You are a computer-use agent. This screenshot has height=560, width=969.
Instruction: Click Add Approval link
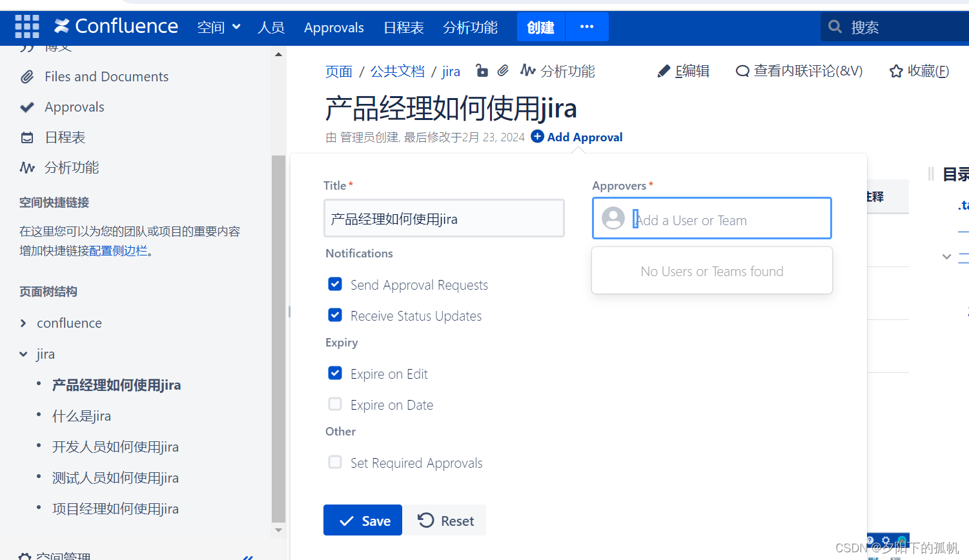[x=585, y=137]
